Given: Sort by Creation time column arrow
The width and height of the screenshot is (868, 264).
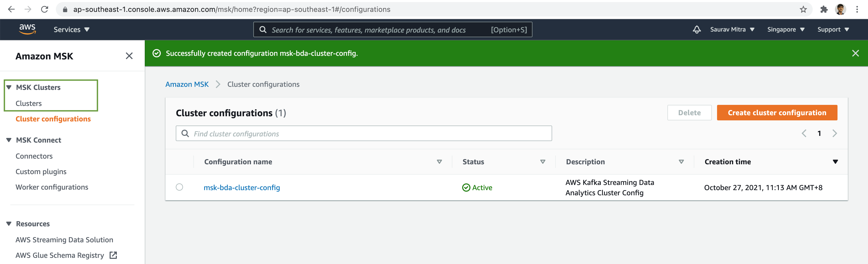Looking at the screenshot, I should pos(835,162).
